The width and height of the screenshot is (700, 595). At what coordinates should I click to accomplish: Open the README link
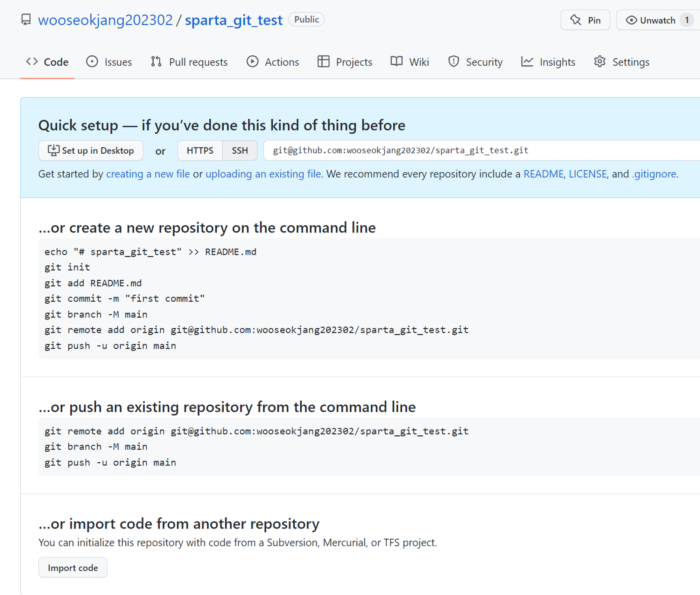point(544,174)
